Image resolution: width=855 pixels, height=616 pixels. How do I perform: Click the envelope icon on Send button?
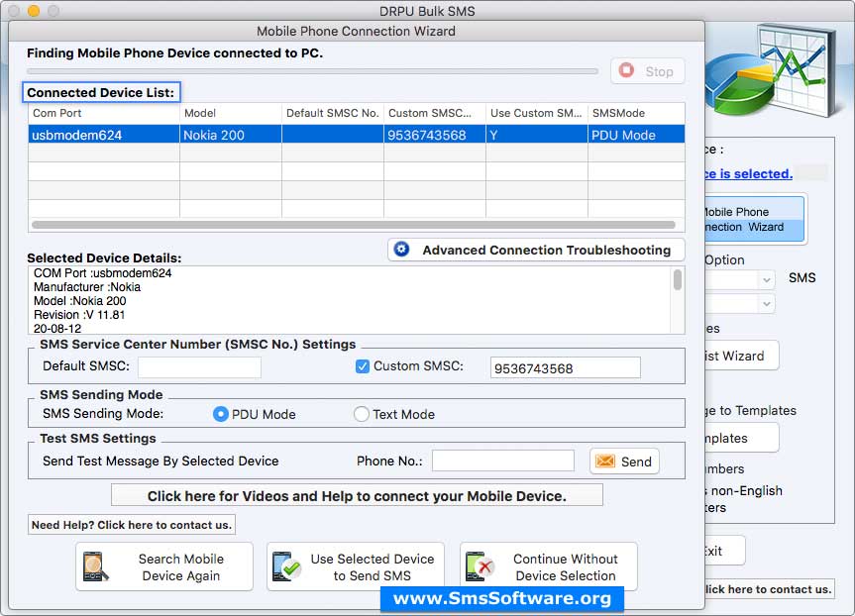pyautogui.click(x=604, y=462)
